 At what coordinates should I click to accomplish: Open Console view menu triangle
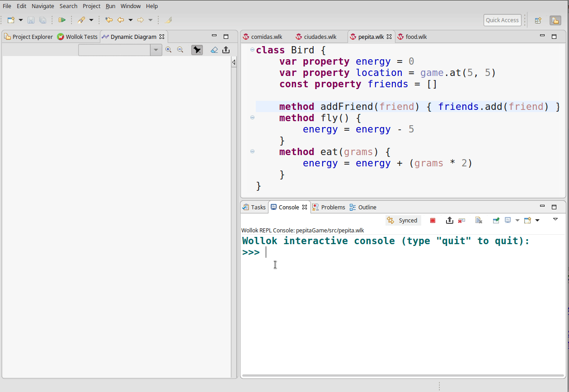pos(555,219)
